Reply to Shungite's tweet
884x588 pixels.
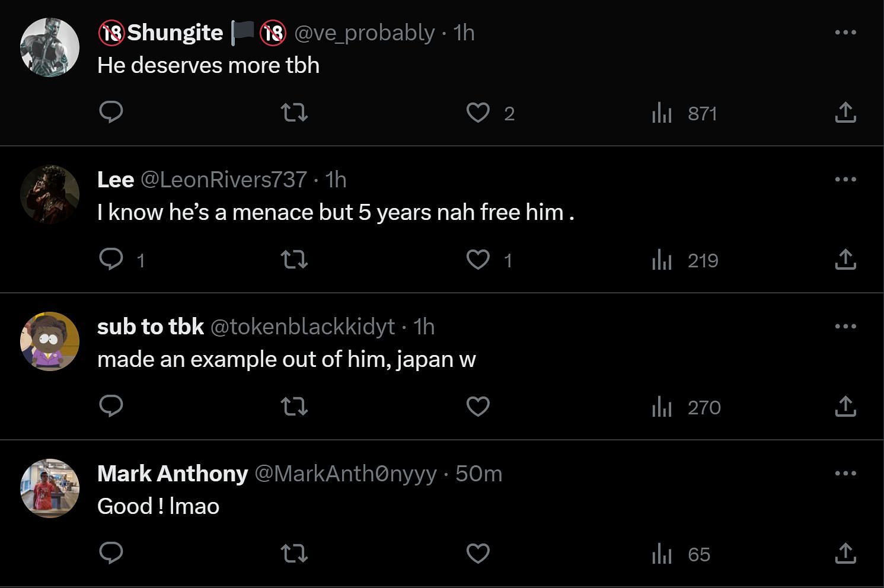click(111, 112)
